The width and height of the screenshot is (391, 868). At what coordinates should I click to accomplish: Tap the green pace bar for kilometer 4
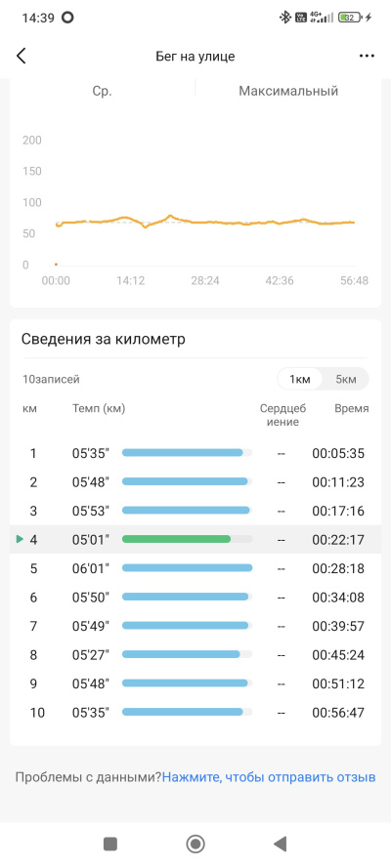176,539
